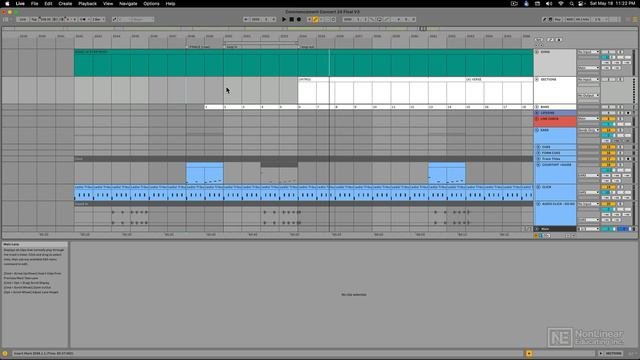
Task: Open the Navigate menu
Action: [128, 4]
